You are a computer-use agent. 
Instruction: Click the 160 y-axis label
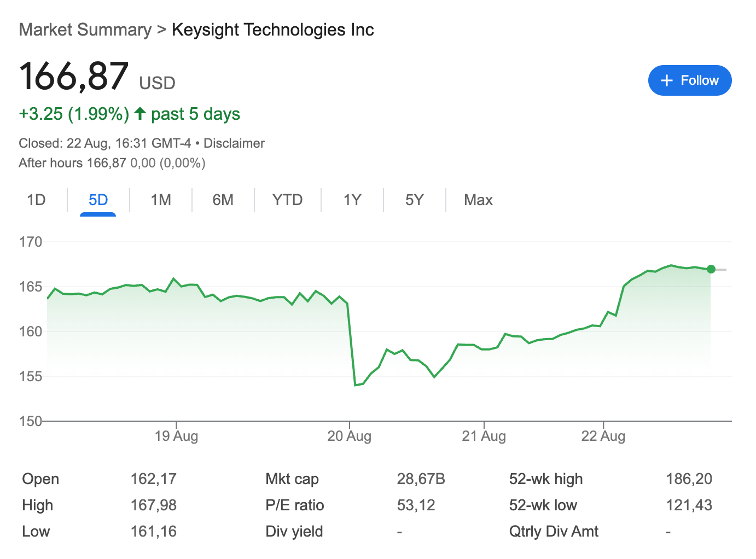coord(31,331)
